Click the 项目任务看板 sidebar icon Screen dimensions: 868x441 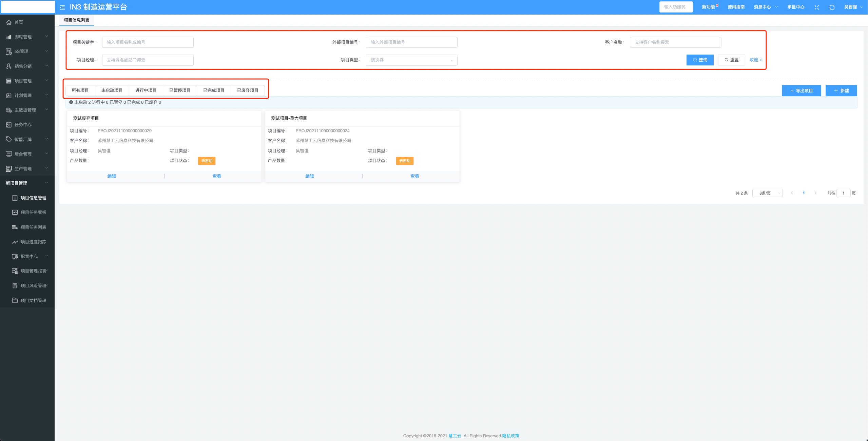15,213
